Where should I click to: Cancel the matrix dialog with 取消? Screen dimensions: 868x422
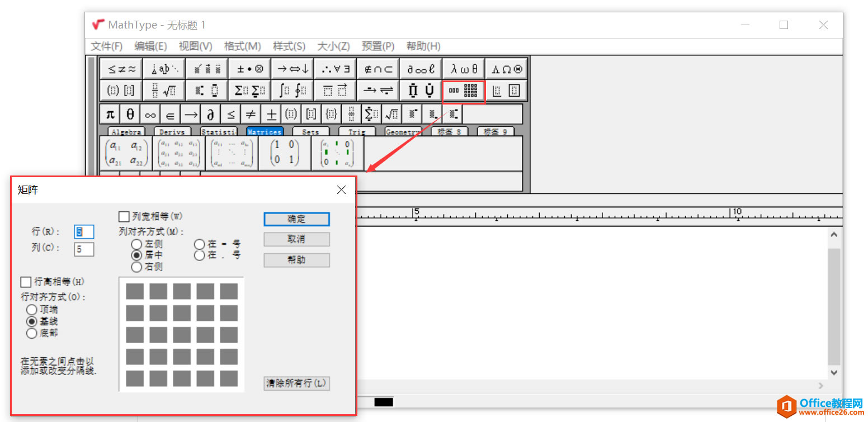coord(296,239)
